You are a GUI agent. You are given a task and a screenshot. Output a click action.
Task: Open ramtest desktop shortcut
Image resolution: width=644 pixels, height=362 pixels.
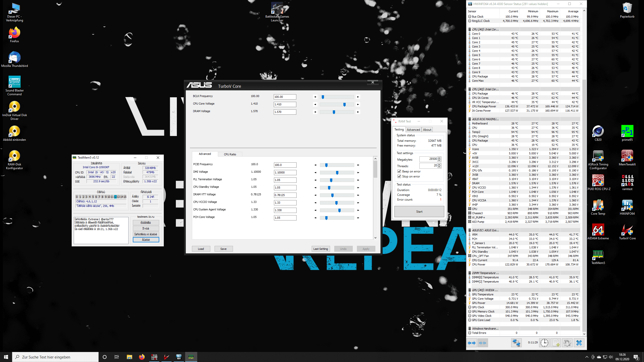pos(627,183)
